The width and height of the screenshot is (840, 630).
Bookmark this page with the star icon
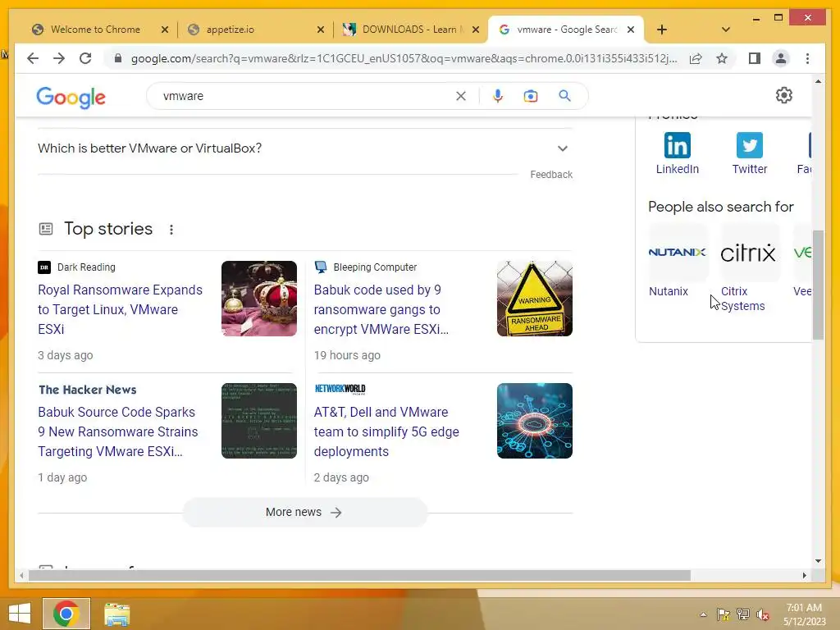pos(722,58)
